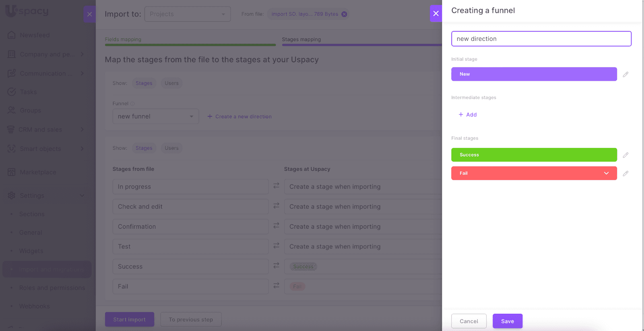Save the new funnel
The height and width of the screenshot is (331, 644).
click(507, 321)
